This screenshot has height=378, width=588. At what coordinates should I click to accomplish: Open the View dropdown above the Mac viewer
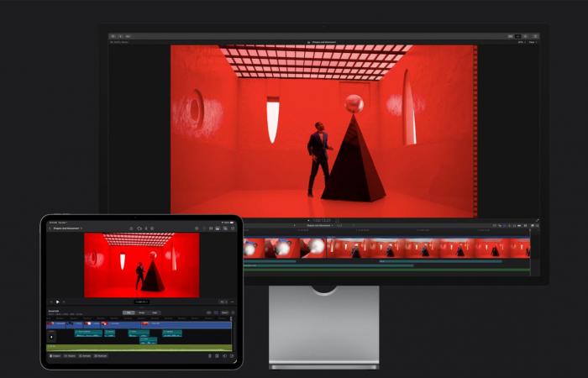coord(532,42)
